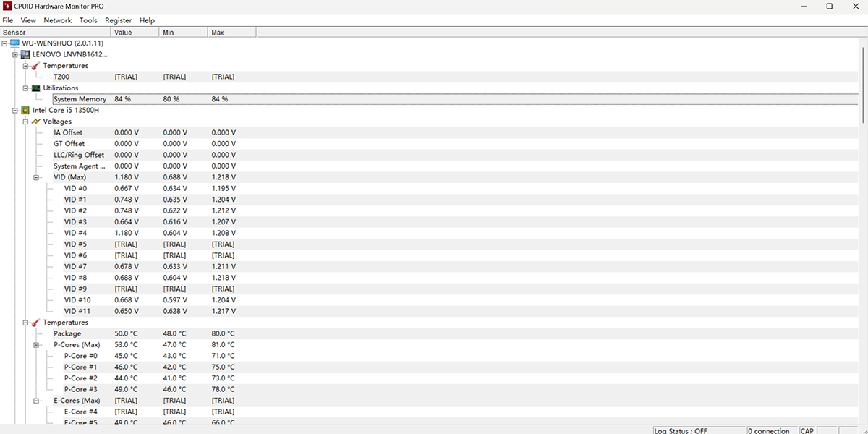This screenshot has width=868, height=434.
Task: Collapse the WU-WENSHUO root node
Action: click(5, 43)
